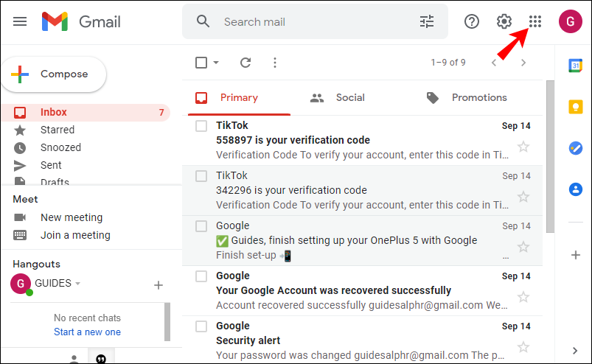This screenshot has height=364, width=592.
Task: Show search options in search bar
Action: (x=427, y=21)
